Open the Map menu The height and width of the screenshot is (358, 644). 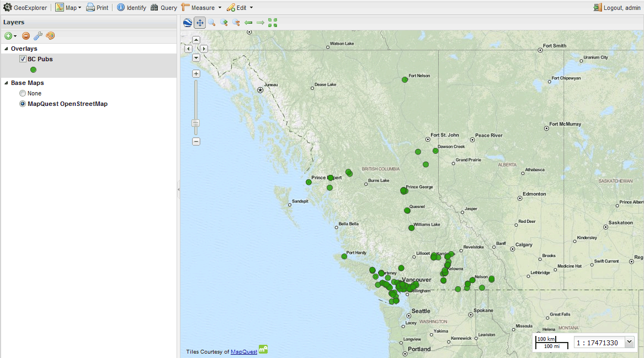coord(68,8)
